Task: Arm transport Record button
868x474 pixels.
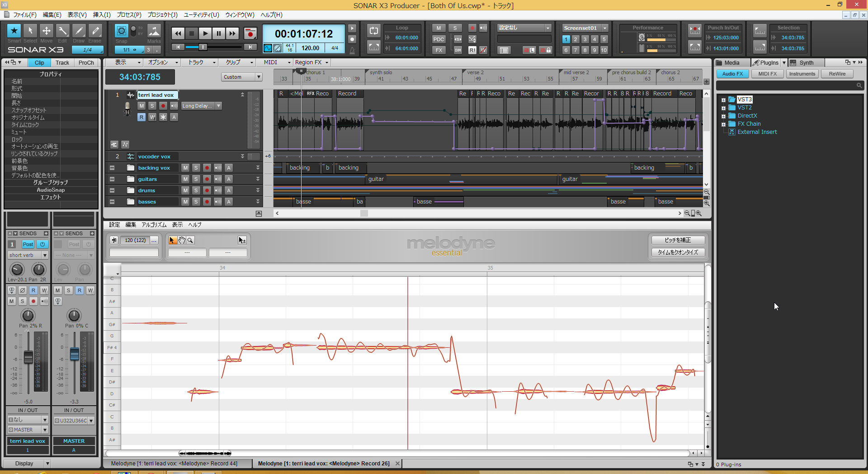Action: 250,33
